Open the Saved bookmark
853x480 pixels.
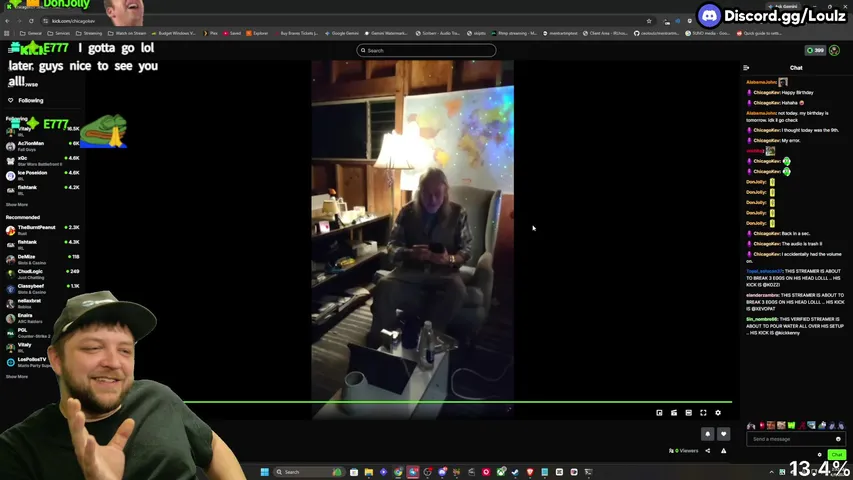tap(232, 33)
